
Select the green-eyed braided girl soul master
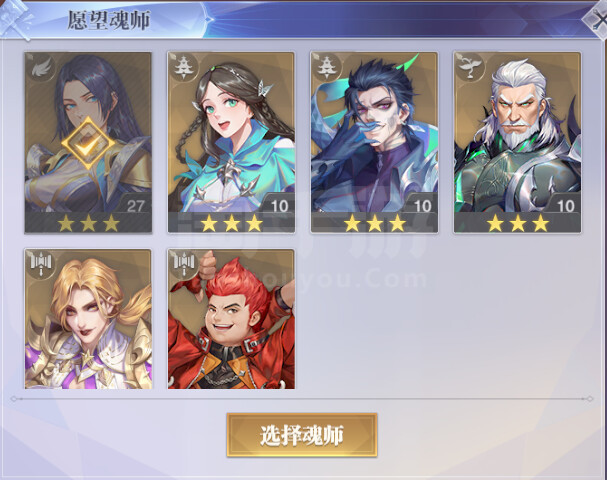(231, 142)
